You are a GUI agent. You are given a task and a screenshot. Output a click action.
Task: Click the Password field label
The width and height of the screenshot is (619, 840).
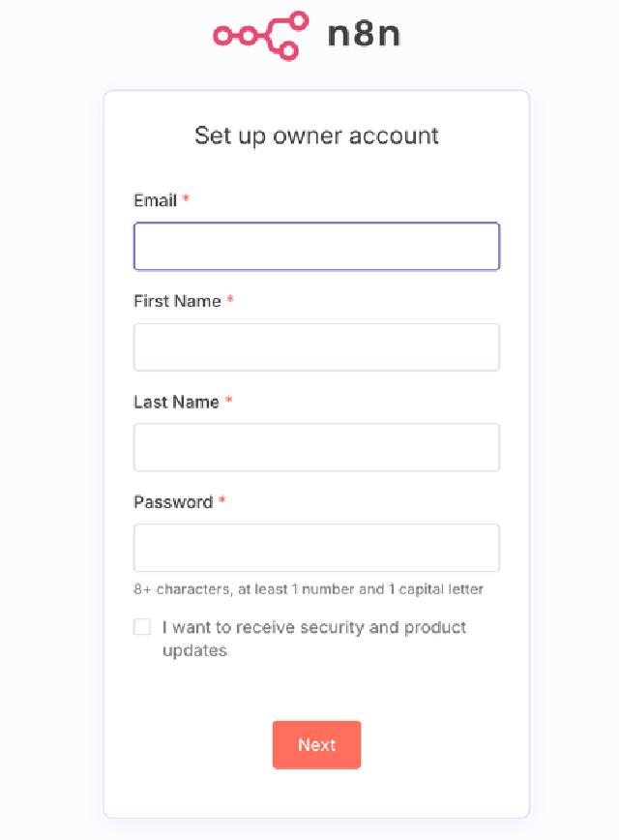[172, 502]
